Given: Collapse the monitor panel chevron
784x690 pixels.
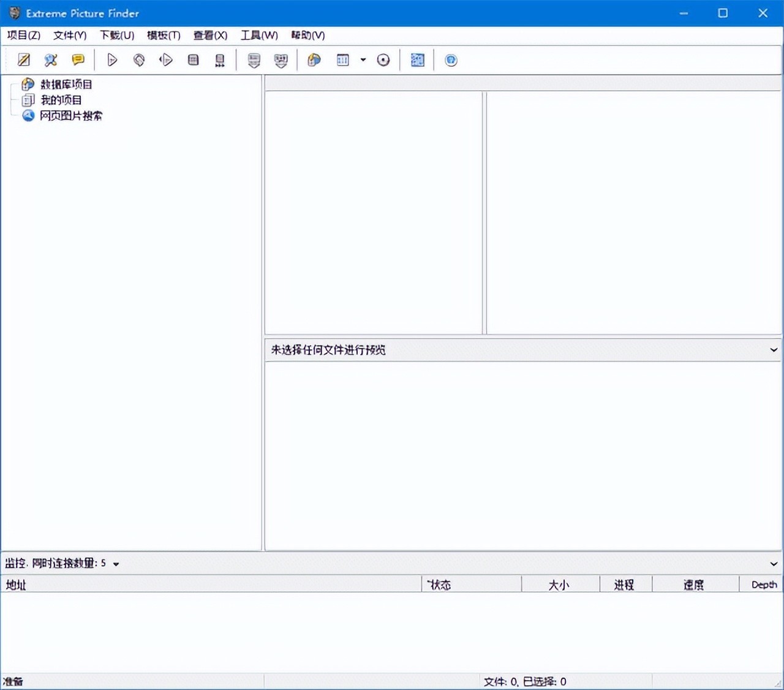Looking at the screenshot, I should (x=774, y=564).
